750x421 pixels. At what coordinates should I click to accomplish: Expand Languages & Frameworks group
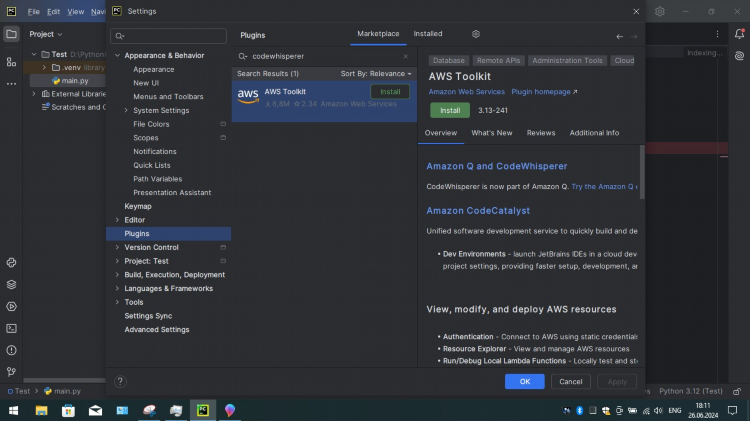117,288
